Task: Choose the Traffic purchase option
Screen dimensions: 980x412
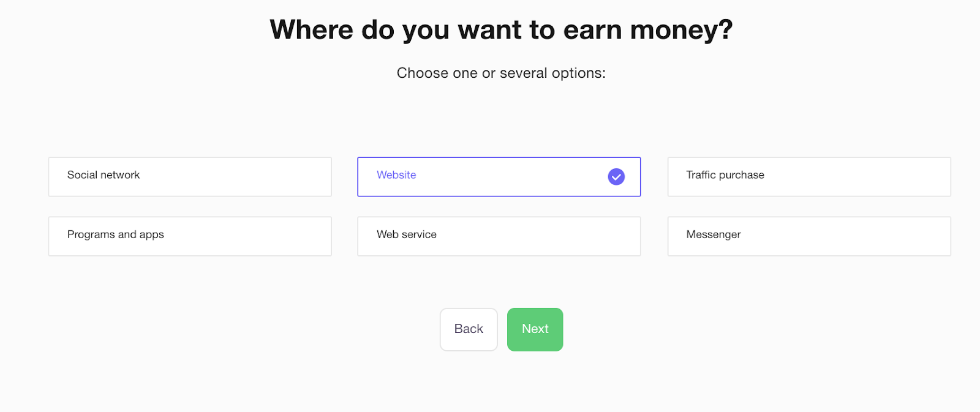Action: (809, 177)
